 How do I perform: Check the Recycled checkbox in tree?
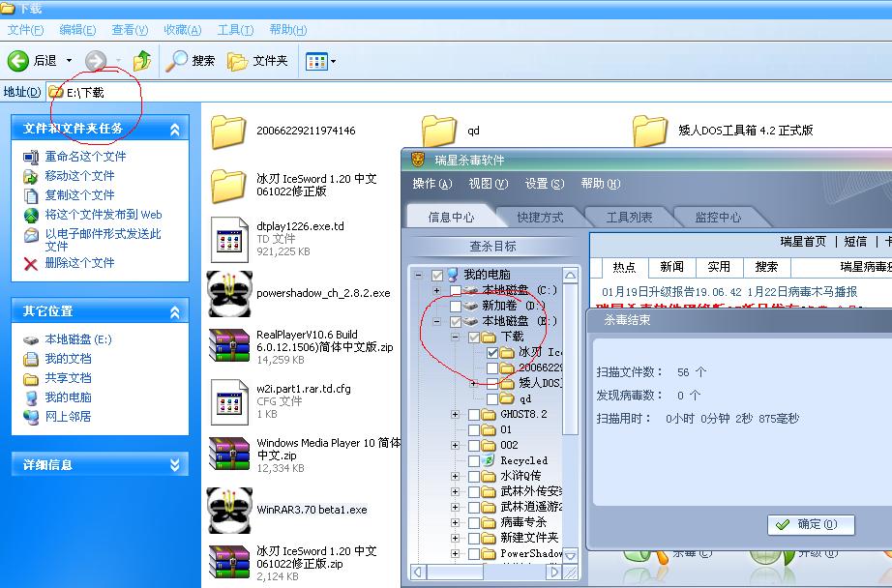[x=474, y=460]
